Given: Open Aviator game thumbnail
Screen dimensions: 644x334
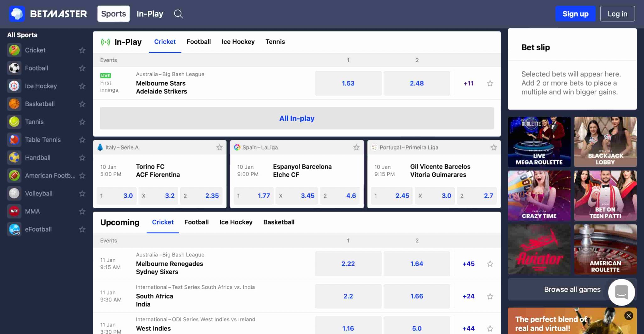Looking at the screenshot, I should click(x=539, y=250).
